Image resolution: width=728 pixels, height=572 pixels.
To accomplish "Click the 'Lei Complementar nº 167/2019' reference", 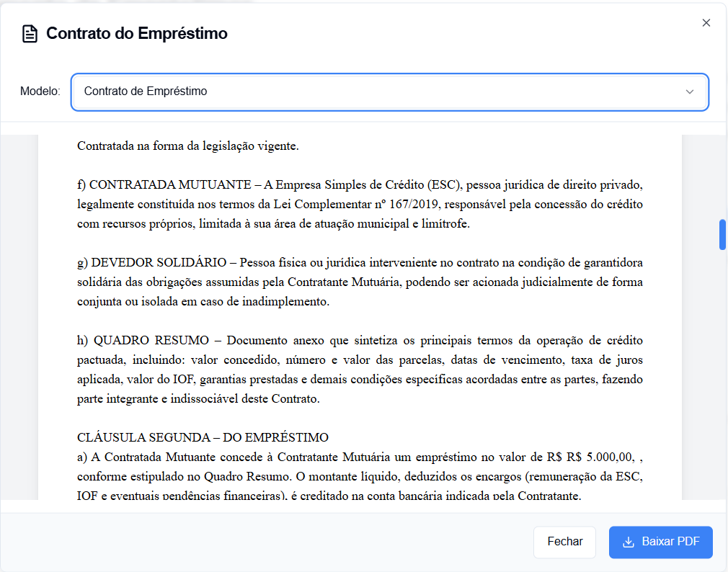I will [x=355, y=204].
